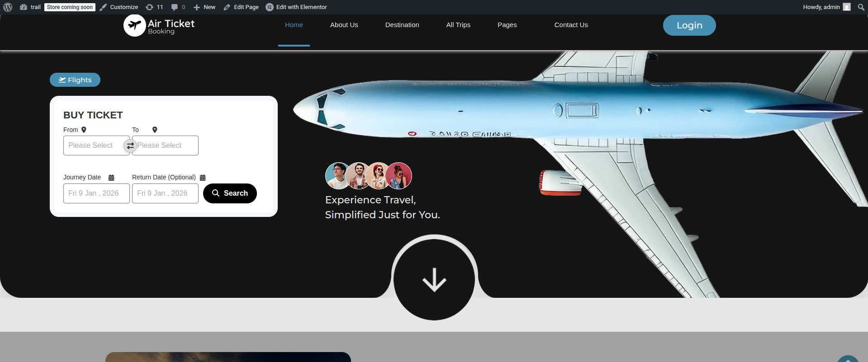868x362 pixels.
Task: Open the Destination menu item
Action: (402, 25)
